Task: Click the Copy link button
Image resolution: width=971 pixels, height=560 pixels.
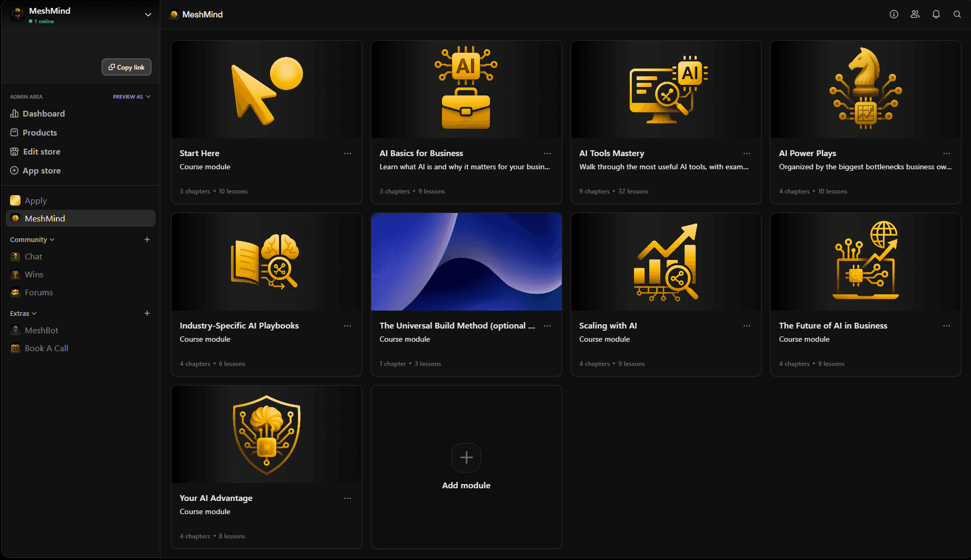Action: 127,67
